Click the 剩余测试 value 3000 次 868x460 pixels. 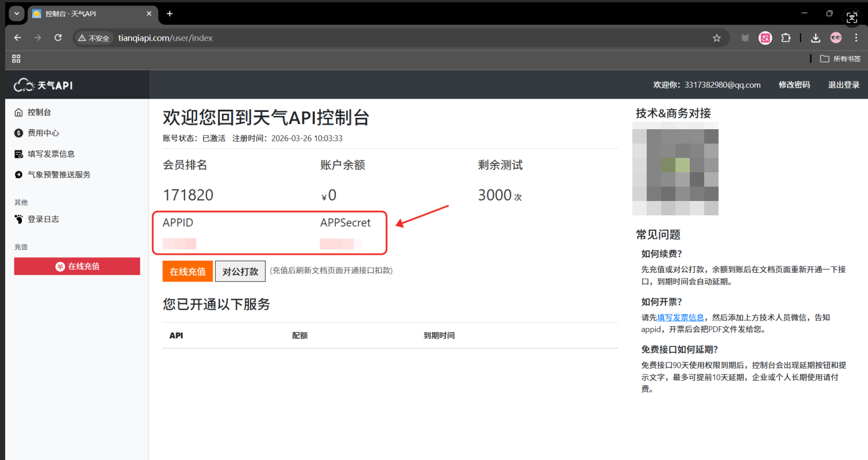500,195
